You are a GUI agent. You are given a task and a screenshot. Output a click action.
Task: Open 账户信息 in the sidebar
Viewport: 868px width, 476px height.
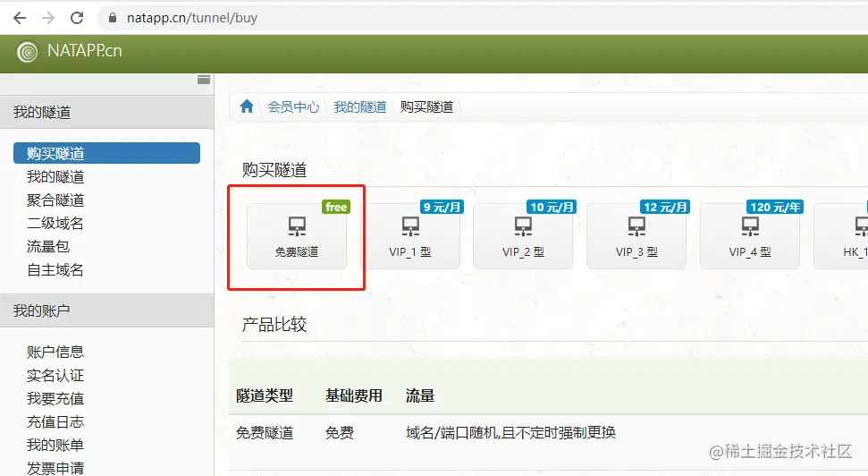(55, 352)
